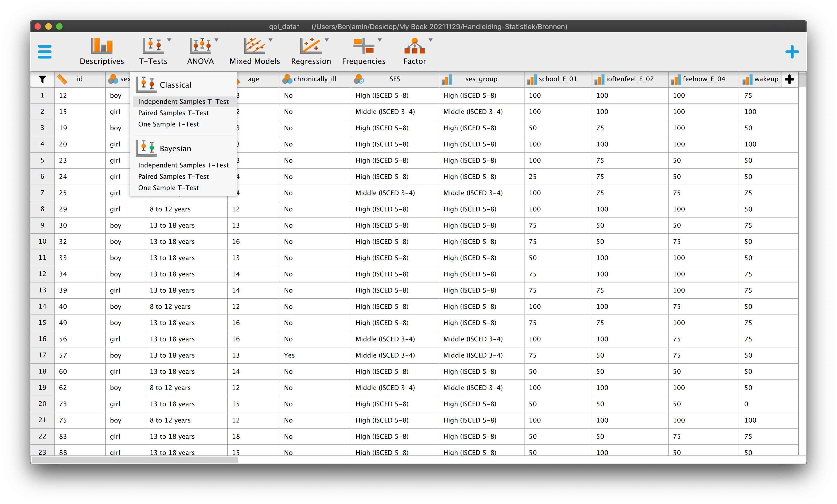The height and width of the screenshot is (504, 837).
Task: Click the blue plus modules button
Action: pyautogui.click(x=792, y=52)
